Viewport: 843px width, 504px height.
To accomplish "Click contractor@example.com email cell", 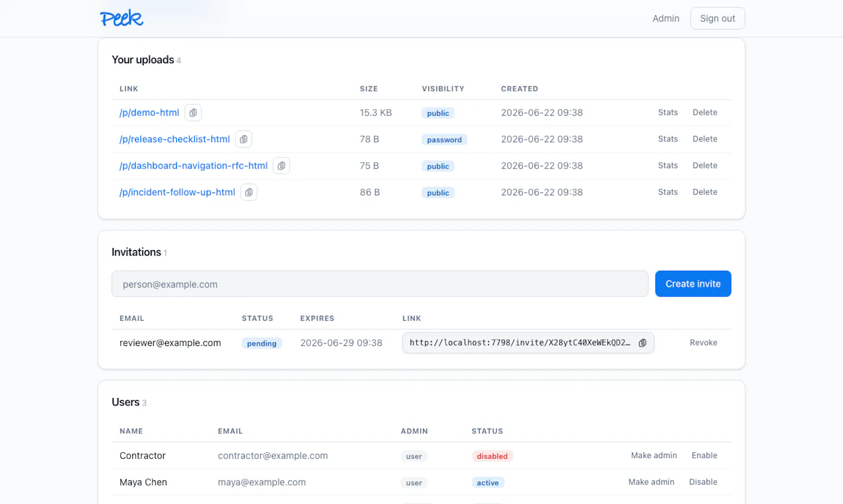I will [x=273, y=456].
